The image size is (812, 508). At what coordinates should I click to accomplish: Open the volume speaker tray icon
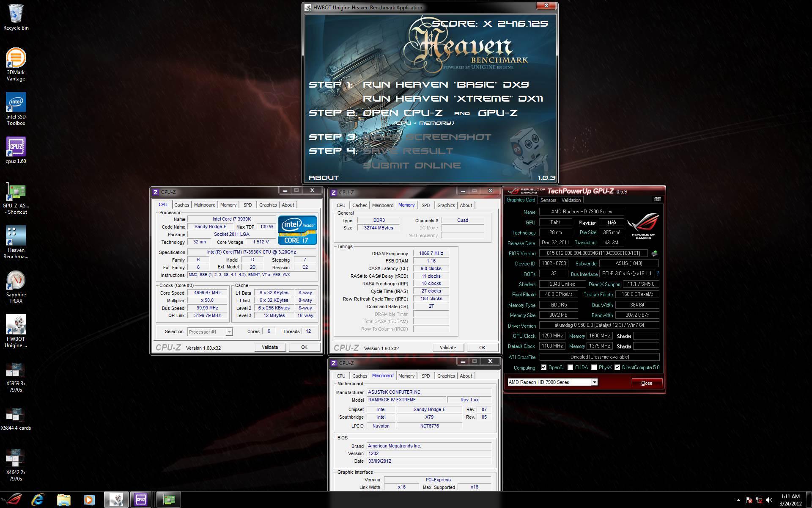pyautogui.click(x=769, y=500)
